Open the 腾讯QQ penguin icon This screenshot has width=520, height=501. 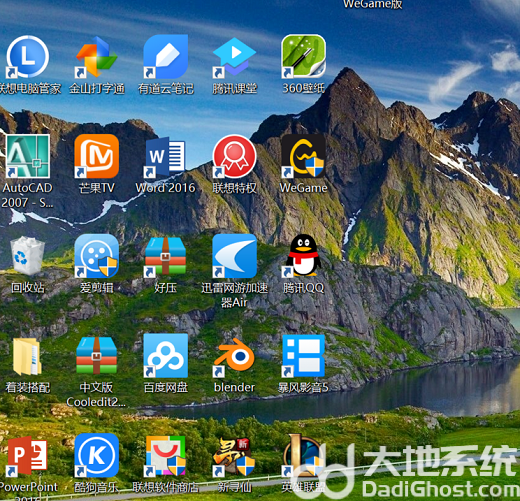click(x=303, y=256)
